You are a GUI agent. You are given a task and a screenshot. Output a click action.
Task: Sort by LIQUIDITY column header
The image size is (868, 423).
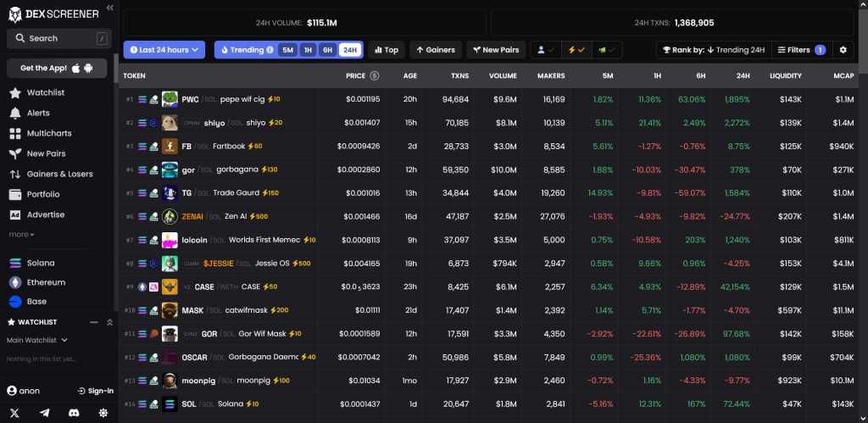(x=786, y=75)
